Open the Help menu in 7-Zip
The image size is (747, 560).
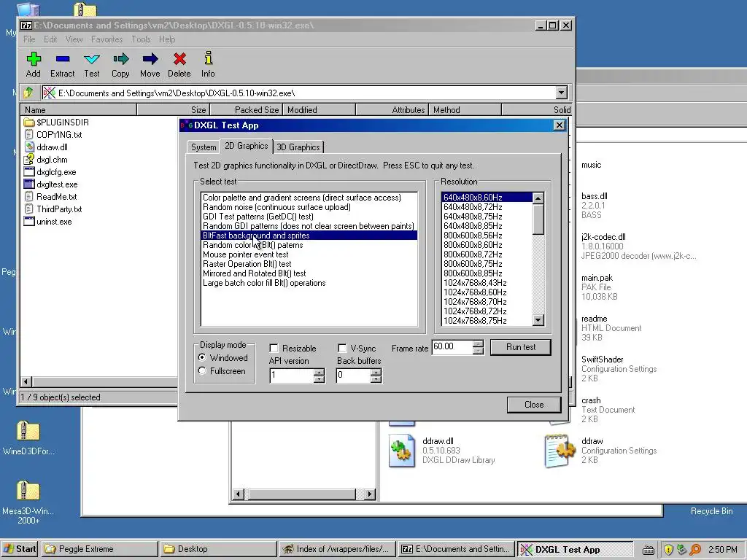tap(167, 39)
